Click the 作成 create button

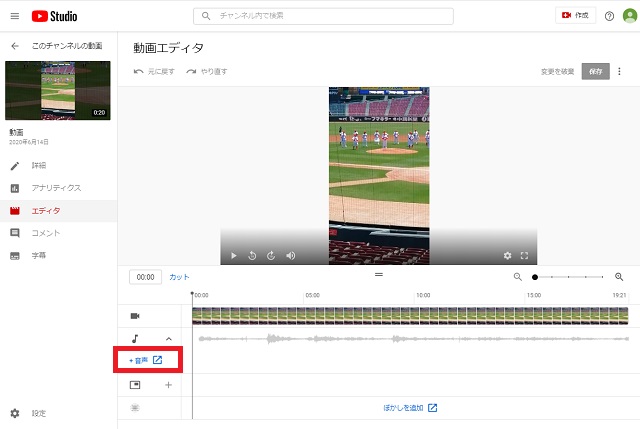[575, 16]
